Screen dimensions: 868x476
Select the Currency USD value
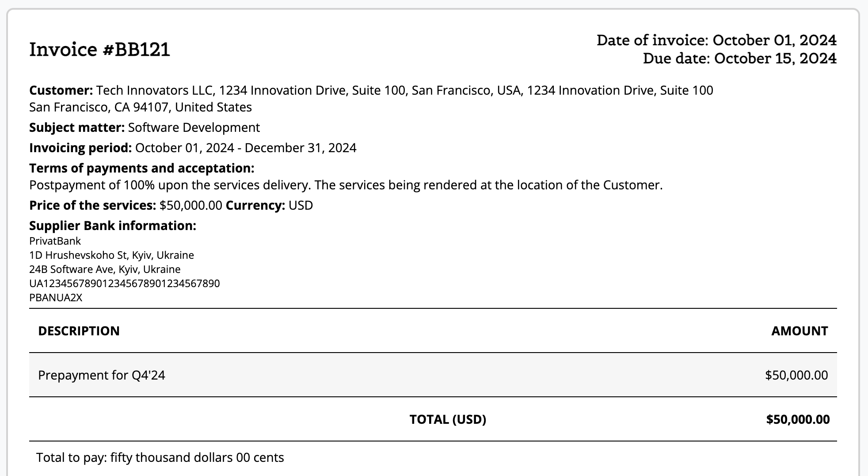click(x=301, y=205)
